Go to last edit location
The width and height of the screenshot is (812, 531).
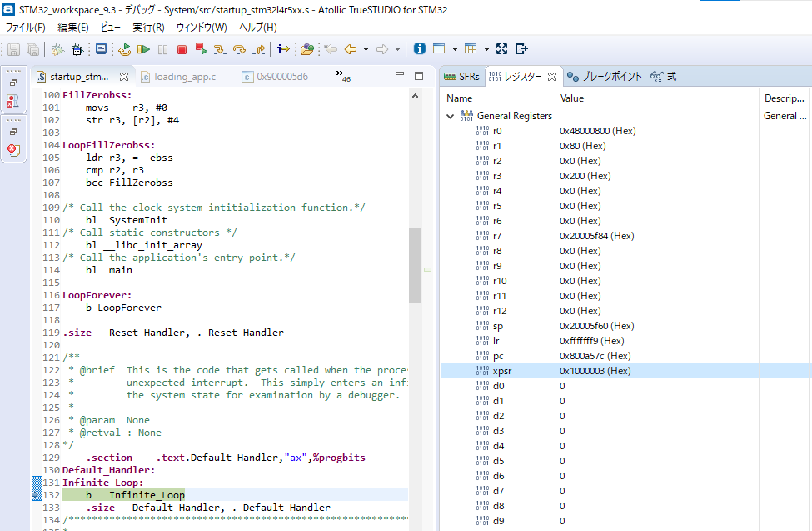coord(331,49)
